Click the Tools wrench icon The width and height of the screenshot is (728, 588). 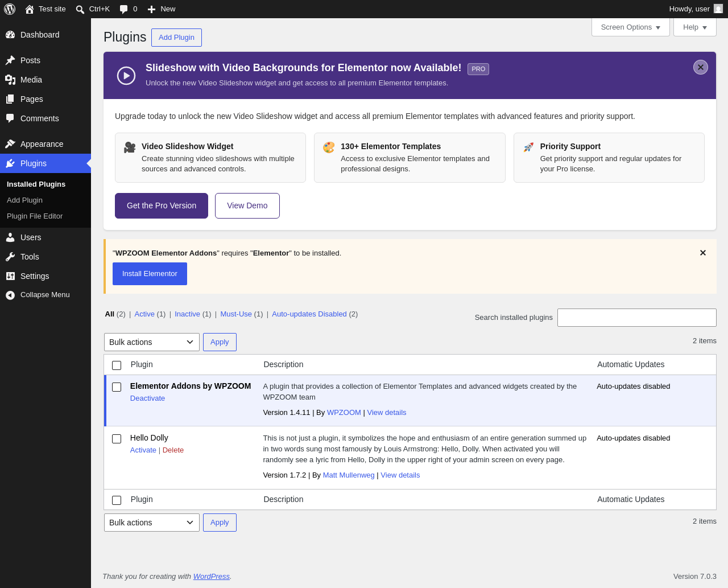[10, 257]
